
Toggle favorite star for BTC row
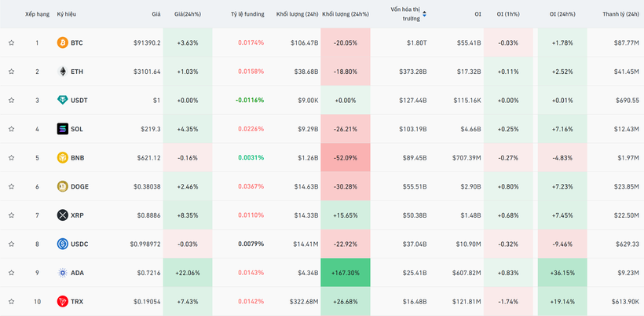coord(12,42)
